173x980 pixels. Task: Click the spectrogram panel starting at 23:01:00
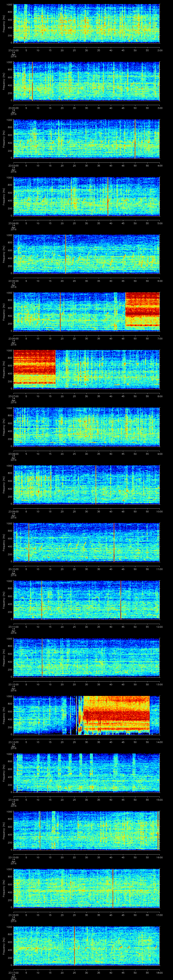pos(87,24)
